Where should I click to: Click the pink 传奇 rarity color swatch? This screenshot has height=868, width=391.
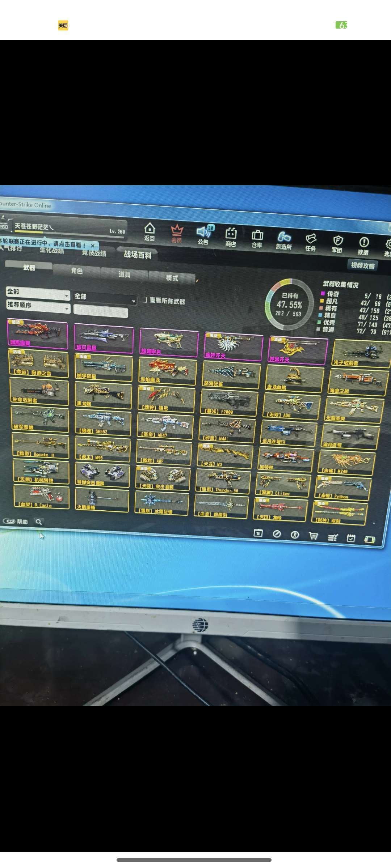[323, 293]
